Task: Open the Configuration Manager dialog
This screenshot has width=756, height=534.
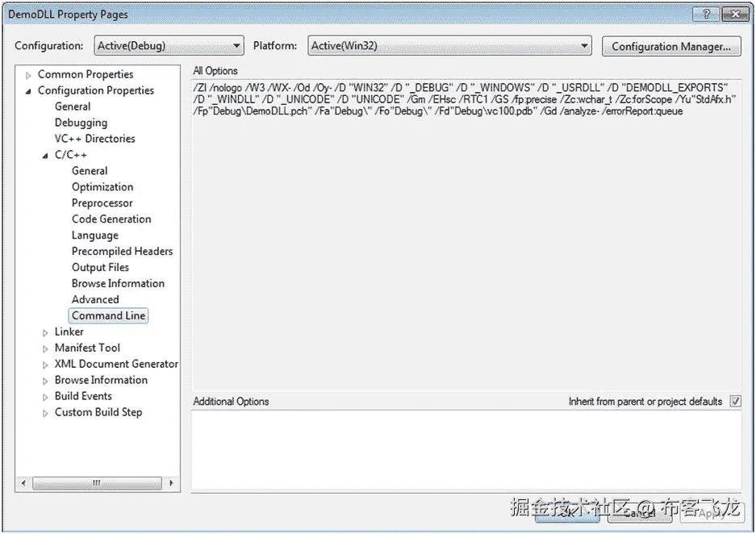Action: [x=670, y=46]
